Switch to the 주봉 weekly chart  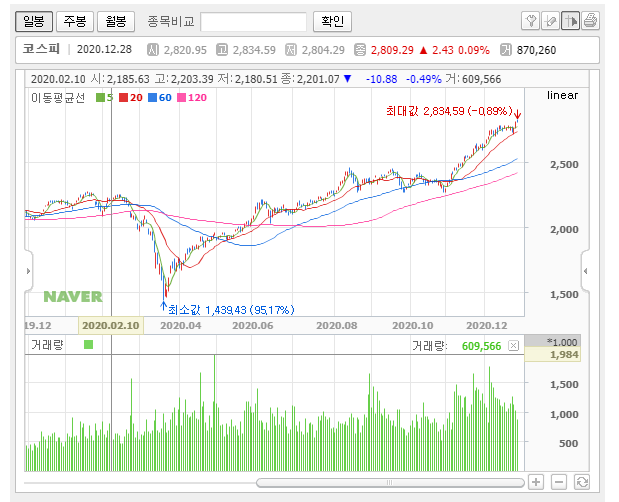[75, 21]
